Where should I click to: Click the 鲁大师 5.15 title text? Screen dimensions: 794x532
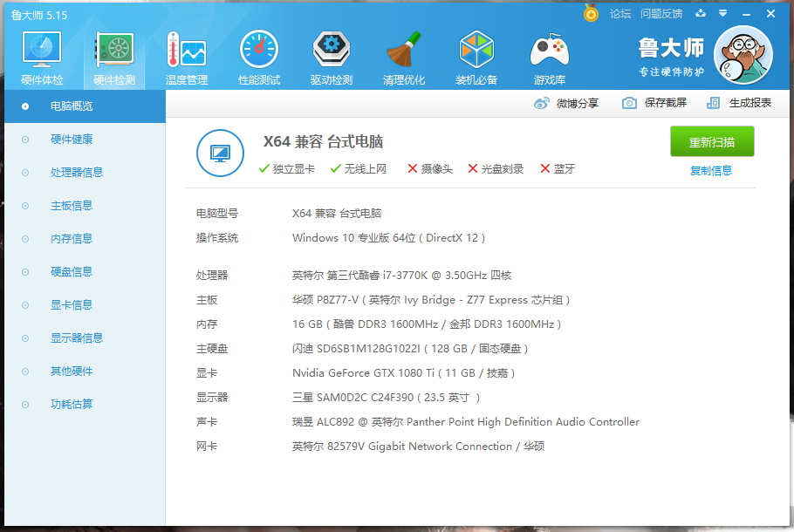pyautogui.click(x=39, y=15)
